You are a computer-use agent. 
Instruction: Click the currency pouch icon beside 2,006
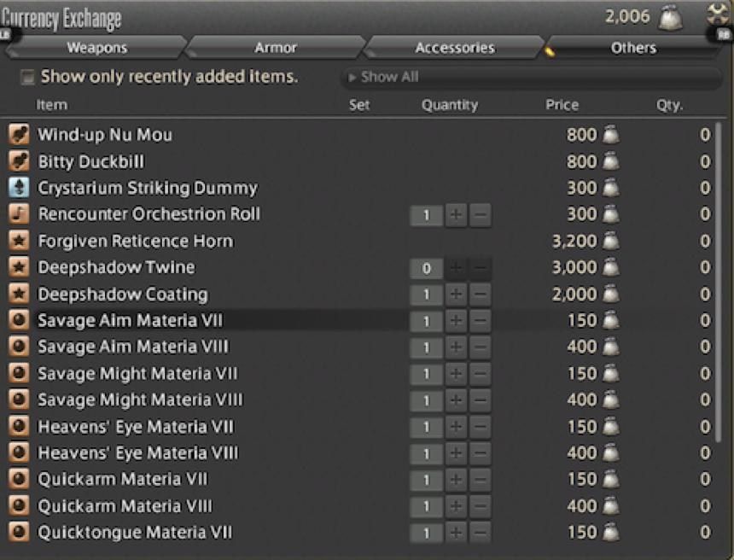tap(670, 18)
